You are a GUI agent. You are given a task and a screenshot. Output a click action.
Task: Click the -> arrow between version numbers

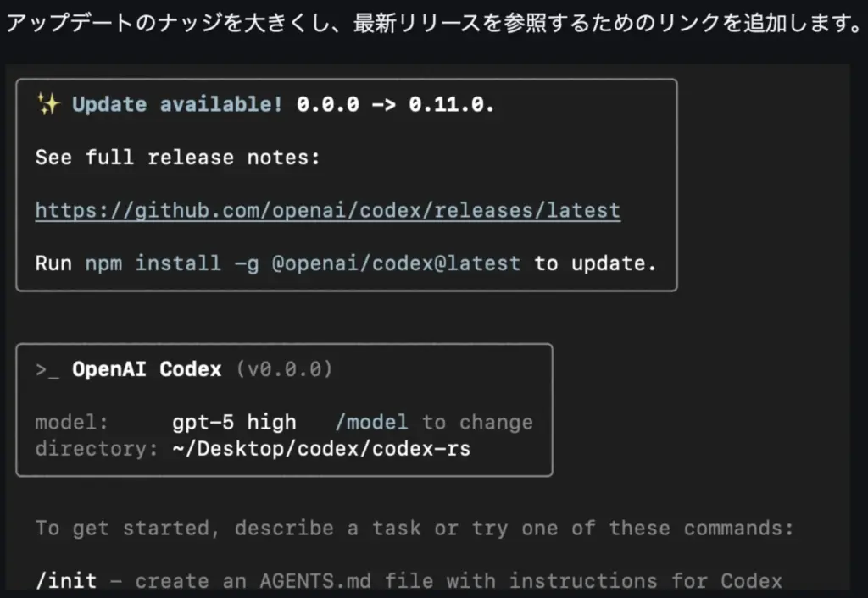384,105
